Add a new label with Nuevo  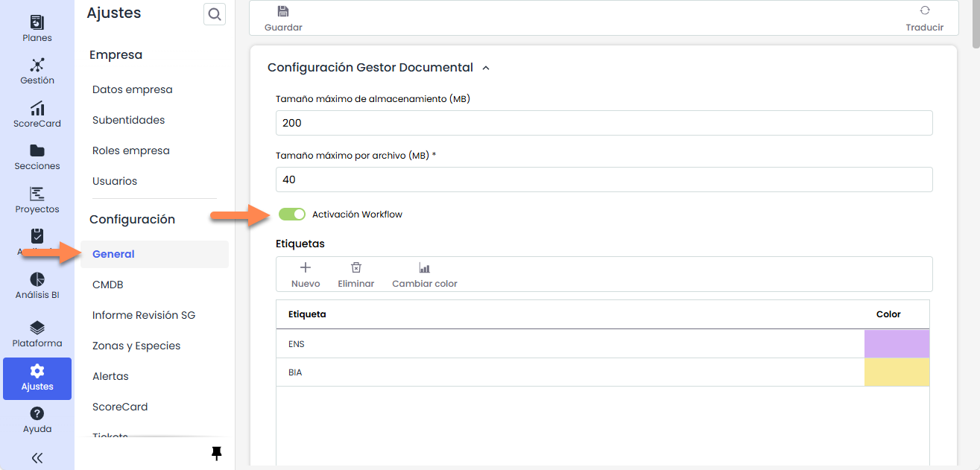[306, 268]
